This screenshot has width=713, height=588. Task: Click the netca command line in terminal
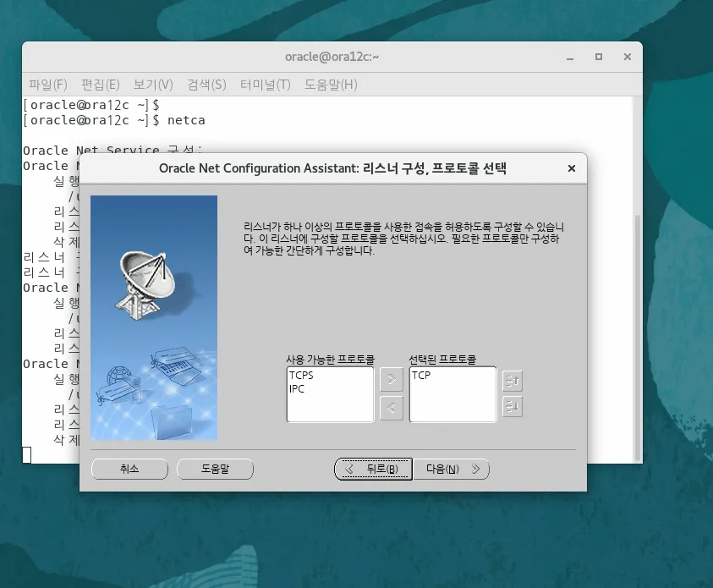pos(114,120)
